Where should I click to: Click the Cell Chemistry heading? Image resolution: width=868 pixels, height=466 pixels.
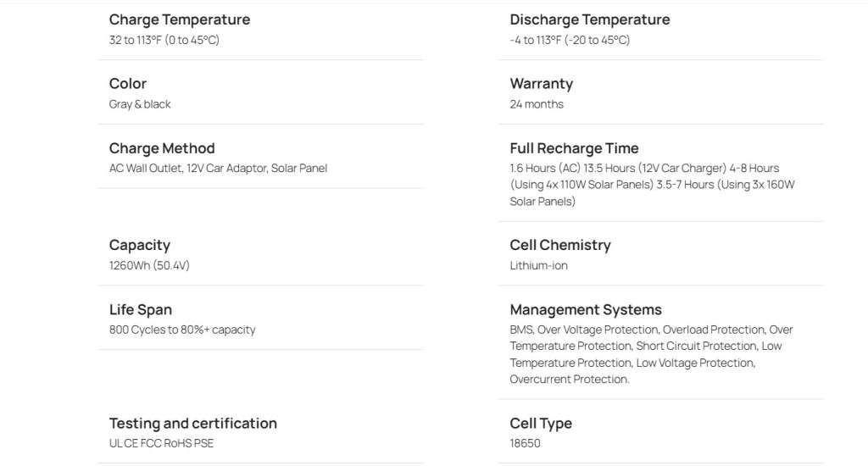559,245
